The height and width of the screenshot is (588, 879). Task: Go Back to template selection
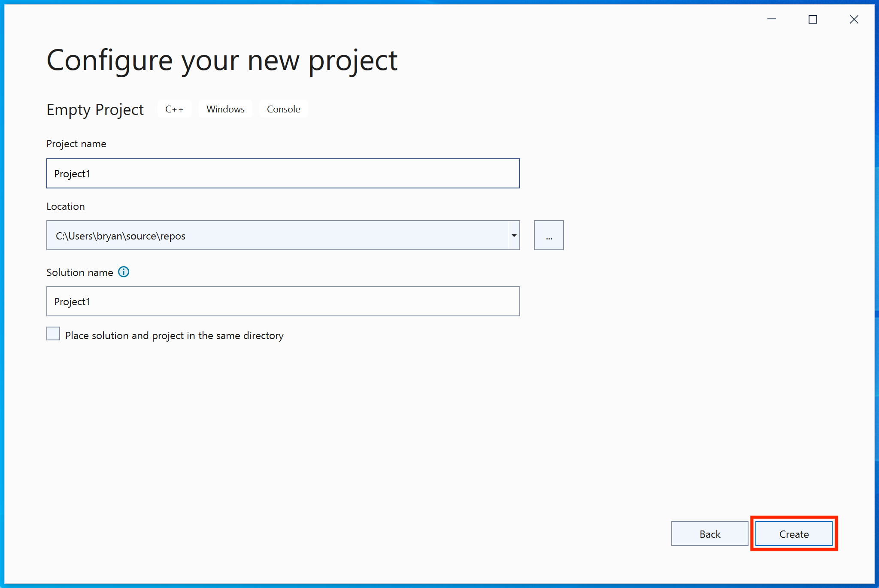click(709, 534)
